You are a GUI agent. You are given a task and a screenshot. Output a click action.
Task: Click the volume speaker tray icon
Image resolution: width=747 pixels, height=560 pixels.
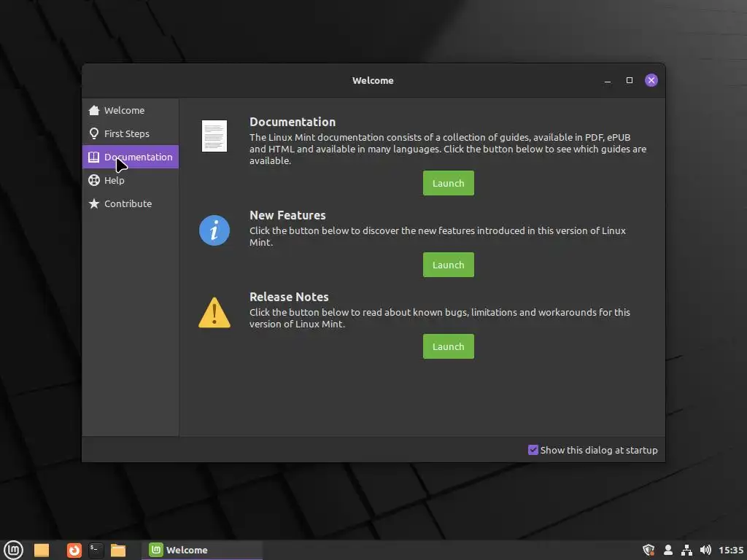click(705, 550)
